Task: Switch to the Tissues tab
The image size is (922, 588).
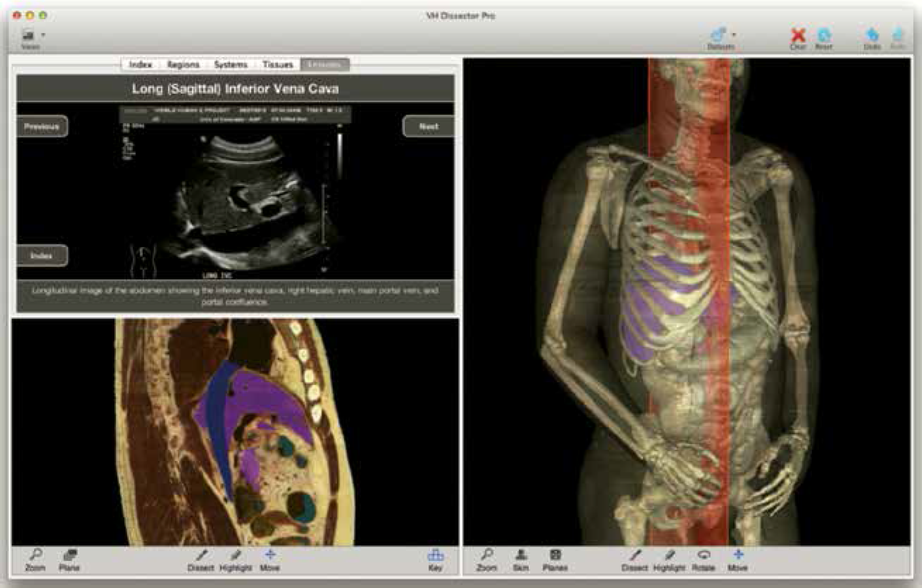Action: coord(277,65)
